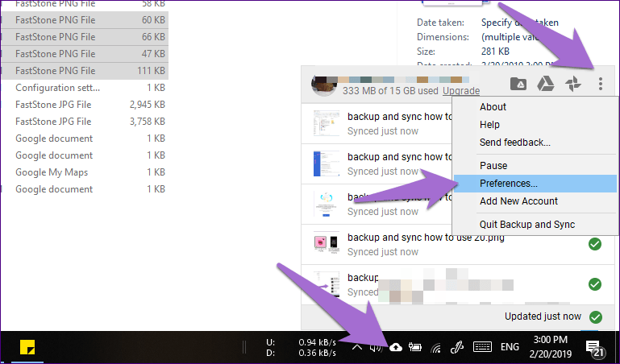The width and height of the screenshot is (620, 364).
Task: Open thumbnail of backup and sync 20.png
Action: click(x=327, y=244)
